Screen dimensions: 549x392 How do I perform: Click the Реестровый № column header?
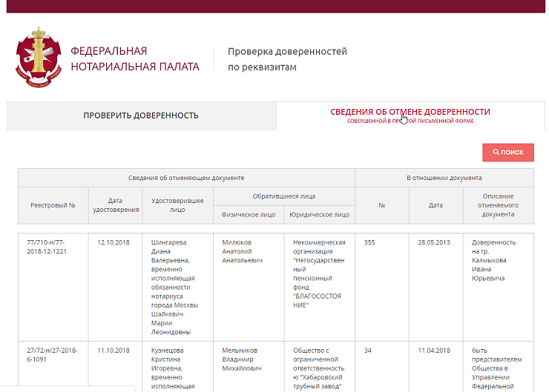point(53,205)
